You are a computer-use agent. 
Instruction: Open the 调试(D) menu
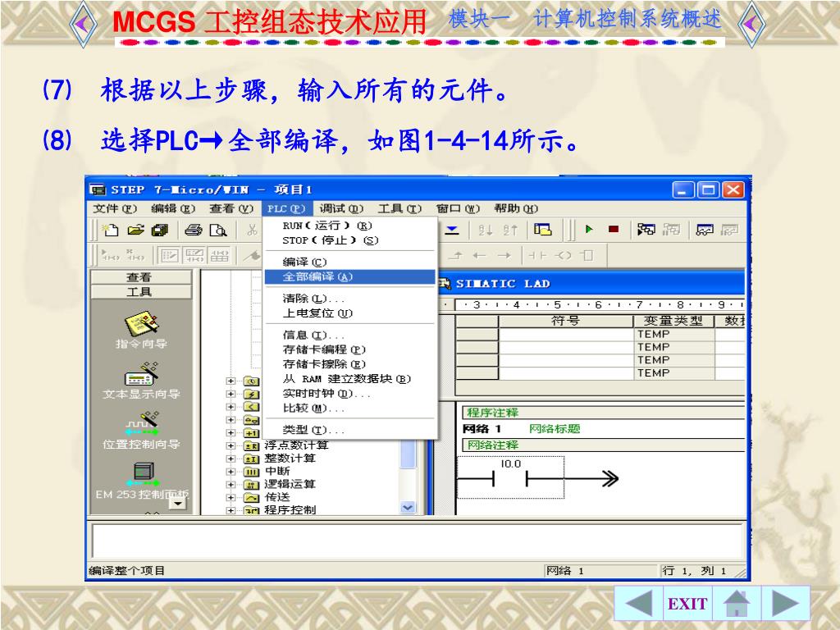(x=341, y=208)
